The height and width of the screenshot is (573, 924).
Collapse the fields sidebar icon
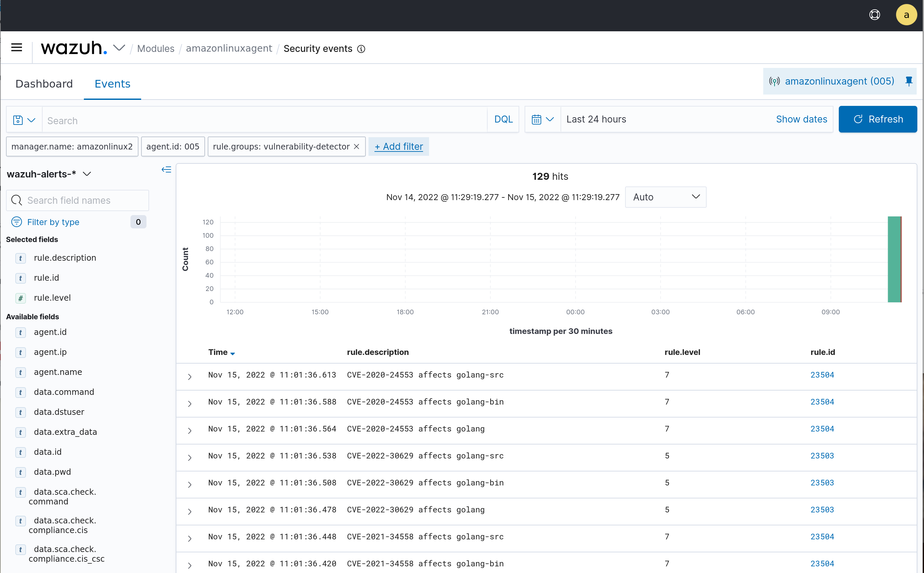point(166,169)
